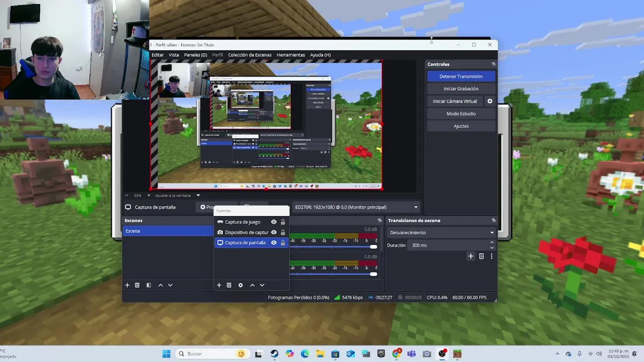Select Captura de juego source row

252,222
